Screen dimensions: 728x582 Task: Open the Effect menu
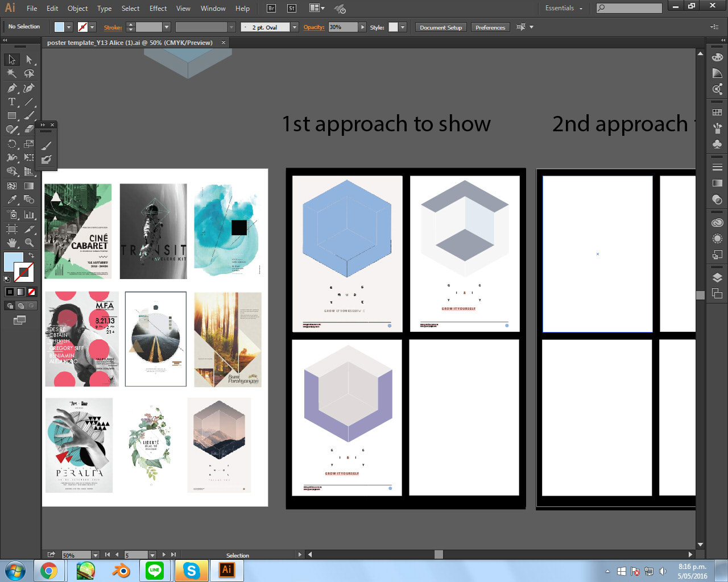(x=158, y=9)
